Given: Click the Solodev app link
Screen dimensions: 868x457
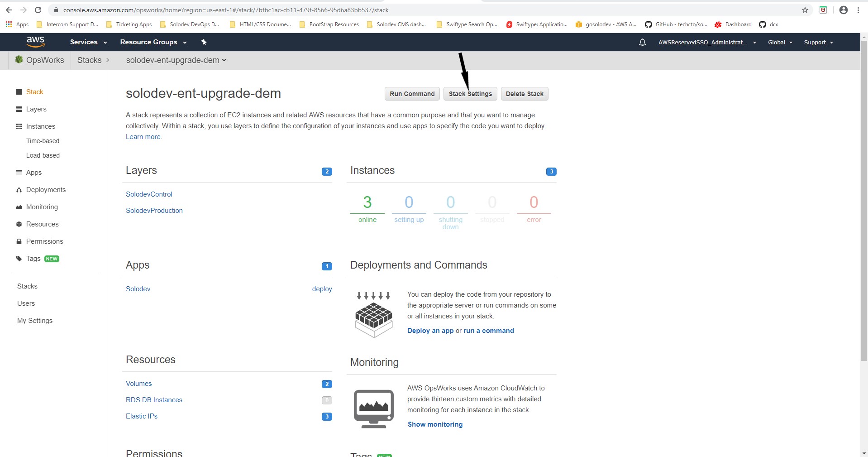Looking at the screenshot, I should 138,289.
